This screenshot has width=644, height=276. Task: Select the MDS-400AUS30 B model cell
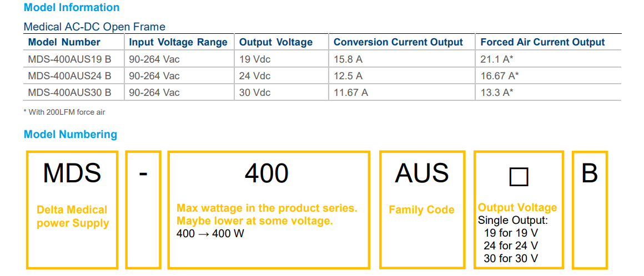pyautogui.click(x=69, y=93)
